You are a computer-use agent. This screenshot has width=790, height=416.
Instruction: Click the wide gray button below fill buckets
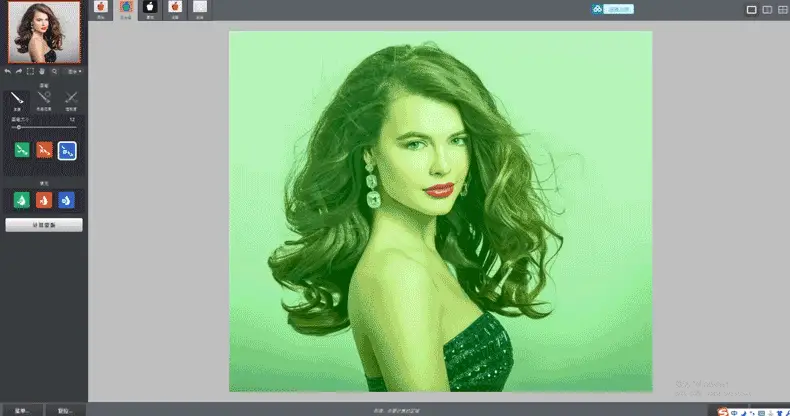[44, 225]
